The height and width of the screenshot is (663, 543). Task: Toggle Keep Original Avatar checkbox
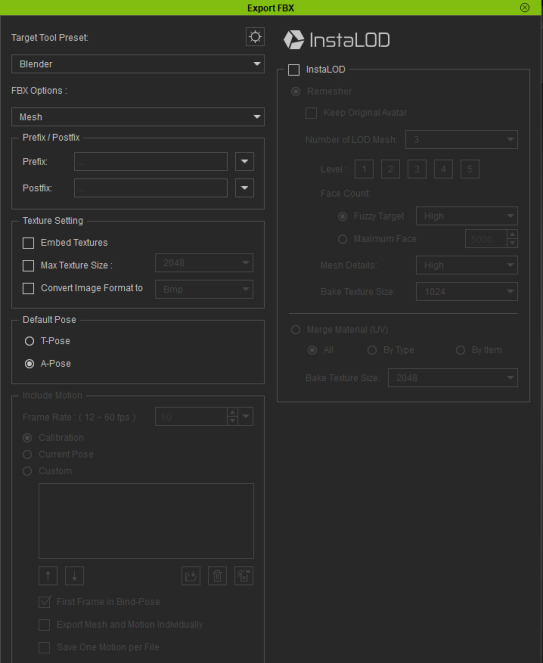[x=311, y=113]
